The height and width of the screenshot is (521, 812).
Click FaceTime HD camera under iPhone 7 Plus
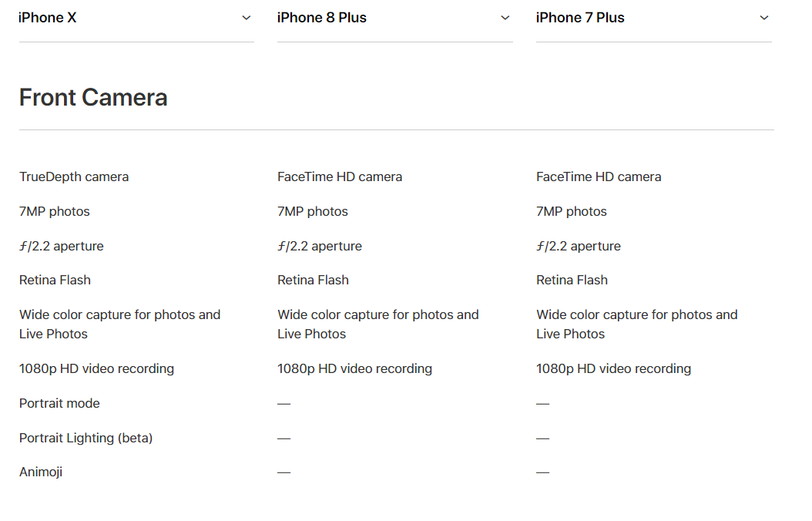coord(599,176)
